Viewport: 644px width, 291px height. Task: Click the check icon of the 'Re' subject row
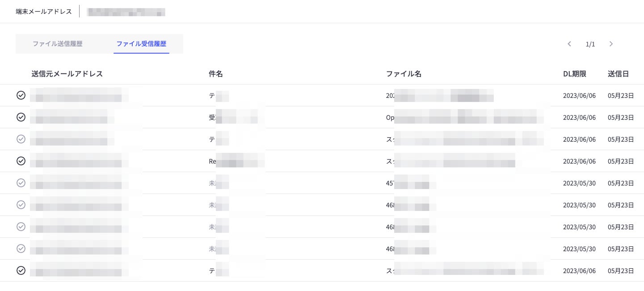21,161
